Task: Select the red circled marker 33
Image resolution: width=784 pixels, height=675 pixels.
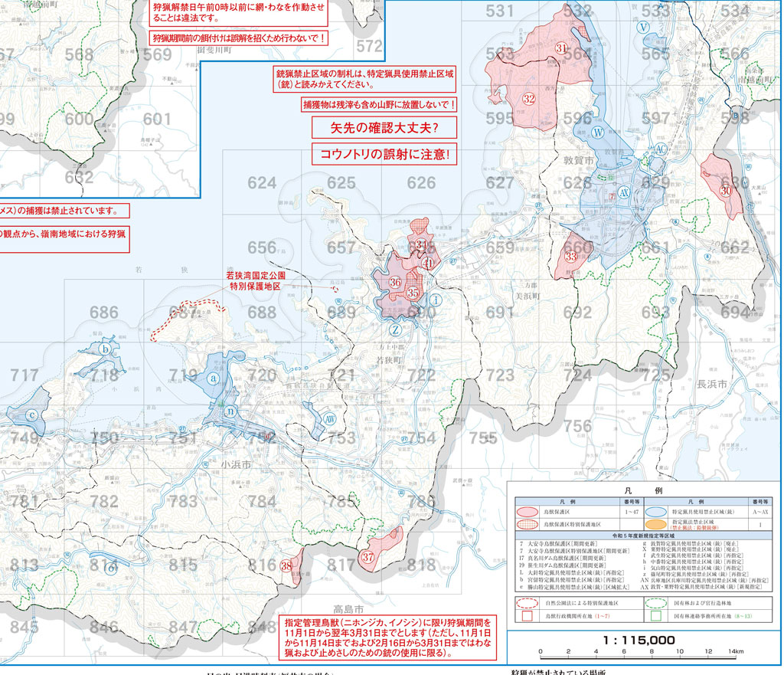Action: coord(570,257)
